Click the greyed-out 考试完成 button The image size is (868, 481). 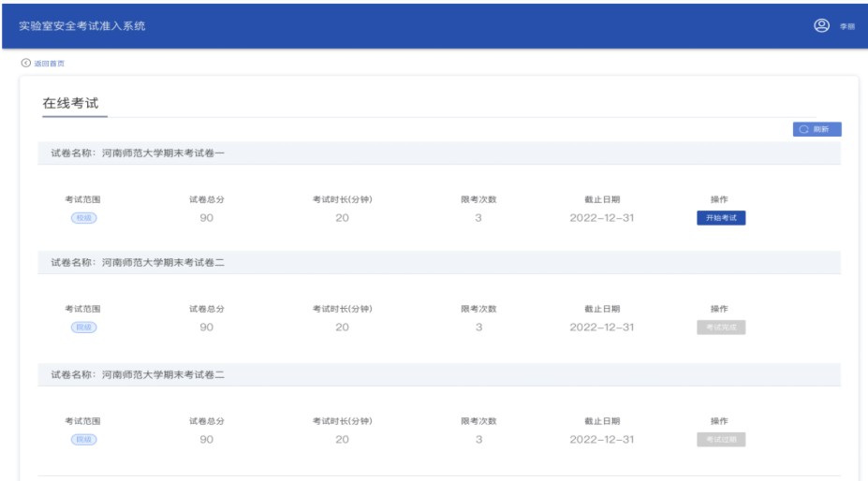click(x=721, y=328)
